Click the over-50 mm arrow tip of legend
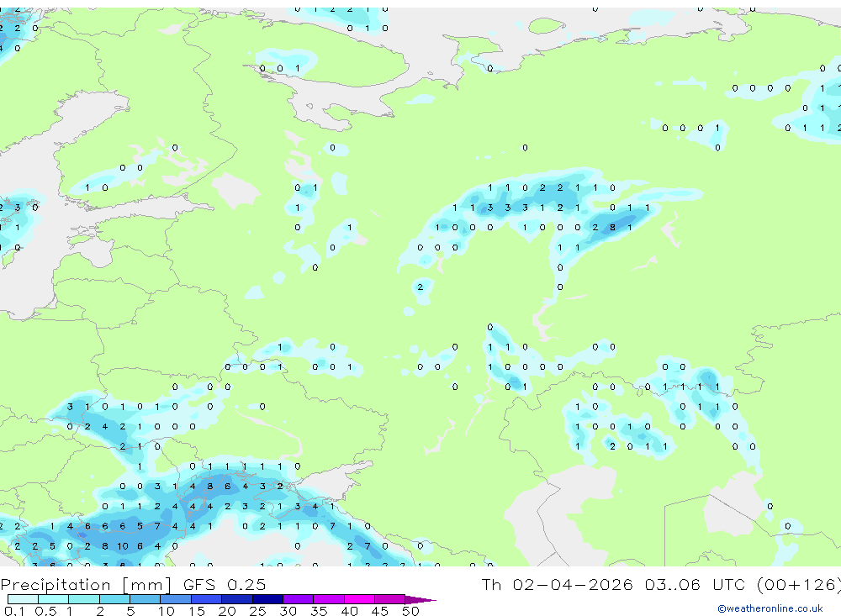 coord(421,599)
